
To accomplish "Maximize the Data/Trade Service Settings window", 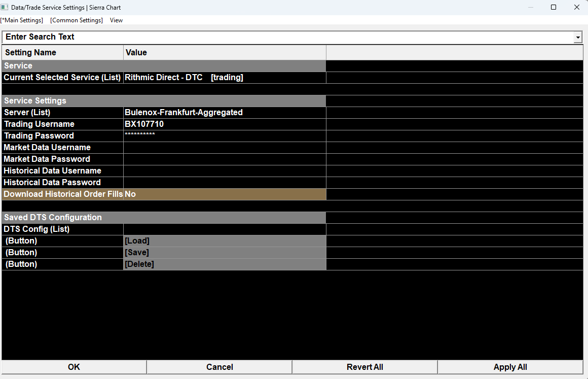I will point(554,7).
